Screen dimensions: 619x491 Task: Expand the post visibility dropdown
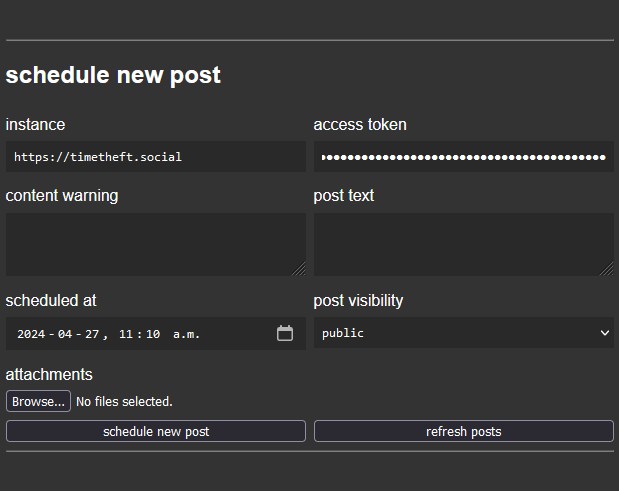click(x=463, y=334)
